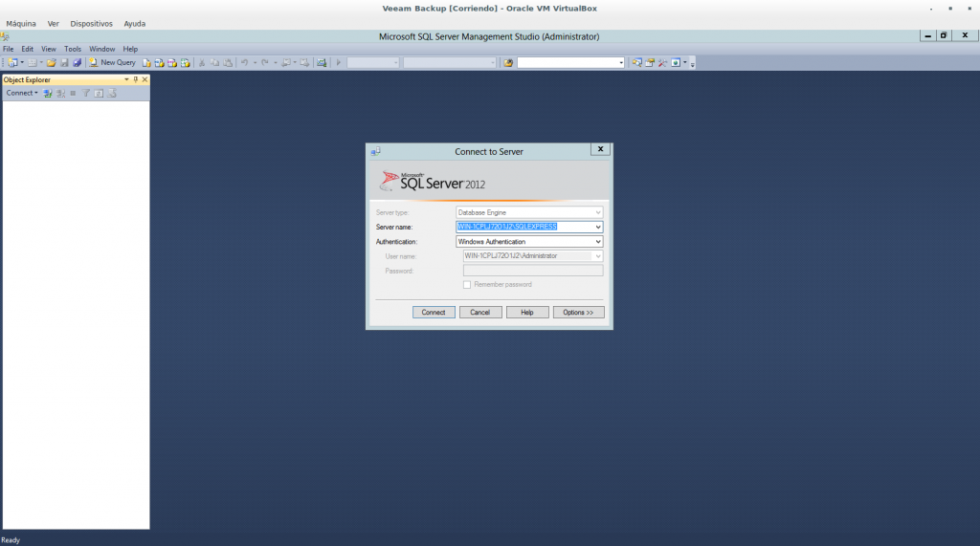Screen dimensions: 980x546
Task: Click the Web Browser toolbar icon
Action: (x=676, y=62)
